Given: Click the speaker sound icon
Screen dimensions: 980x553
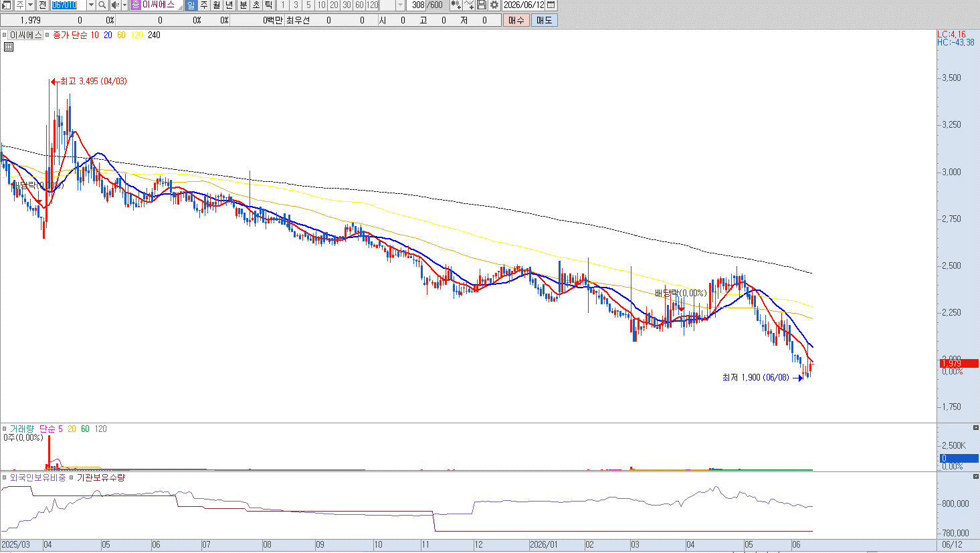Looking at the screenshot, I should [x=114, y=5].
